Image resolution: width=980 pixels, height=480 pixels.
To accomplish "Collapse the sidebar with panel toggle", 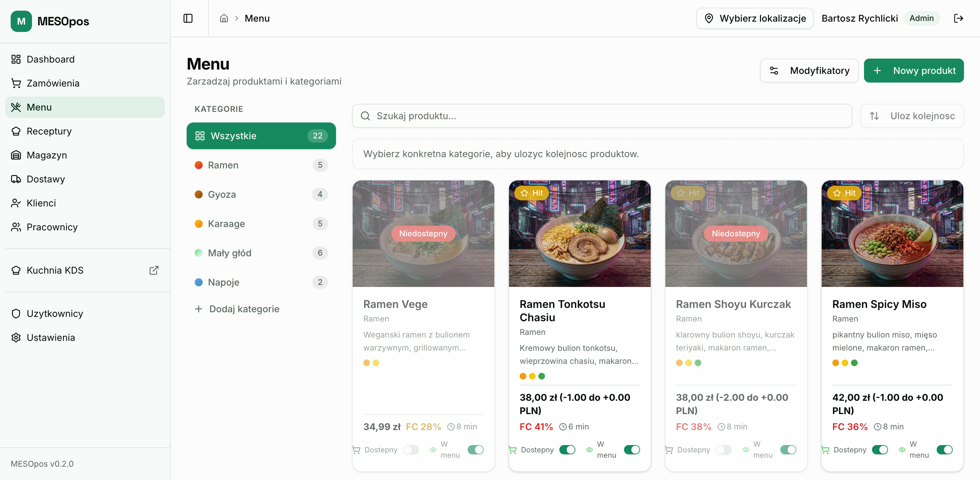I will (x=188, y=18).
